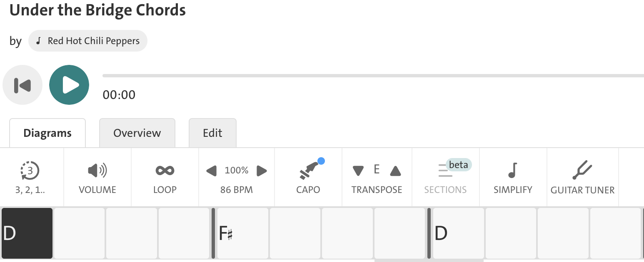The image size is (644, 262).
Task: Increase tempo with the right arrow
Action: click(x=262, y=171)
